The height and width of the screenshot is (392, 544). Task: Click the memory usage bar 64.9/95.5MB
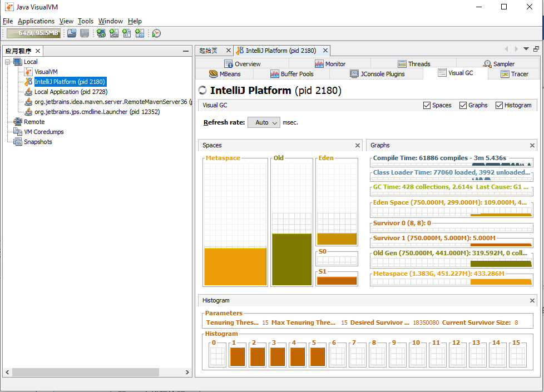34,33
